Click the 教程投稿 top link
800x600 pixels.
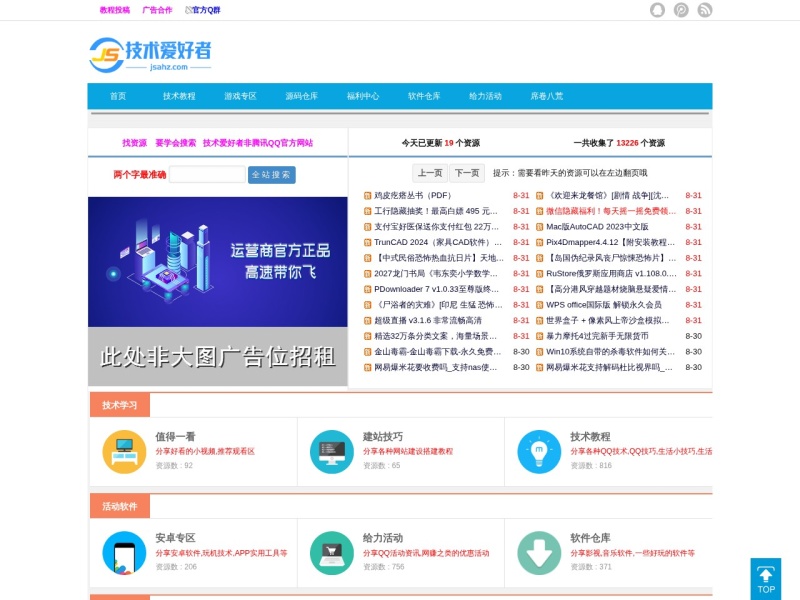point(115,10)
